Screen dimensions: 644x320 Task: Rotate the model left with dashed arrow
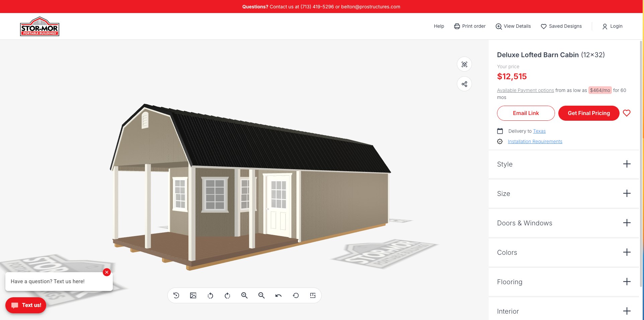pyautogui.click(x=210, y=296)
